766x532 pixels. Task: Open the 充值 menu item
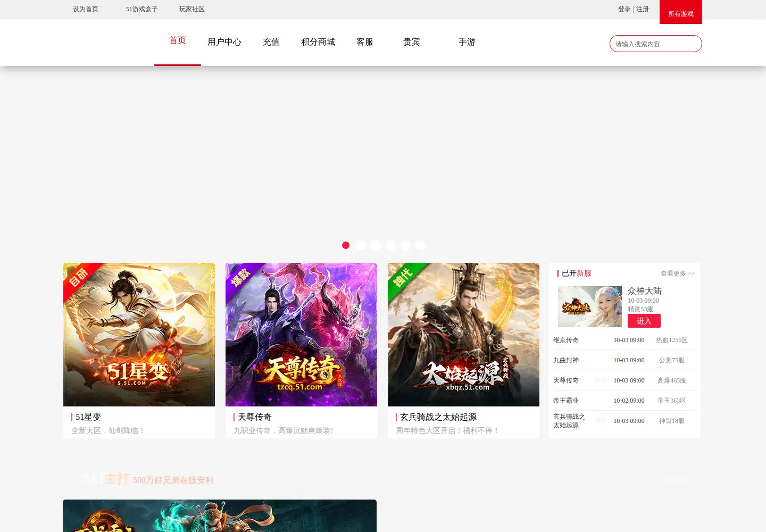tap(271, 42)
